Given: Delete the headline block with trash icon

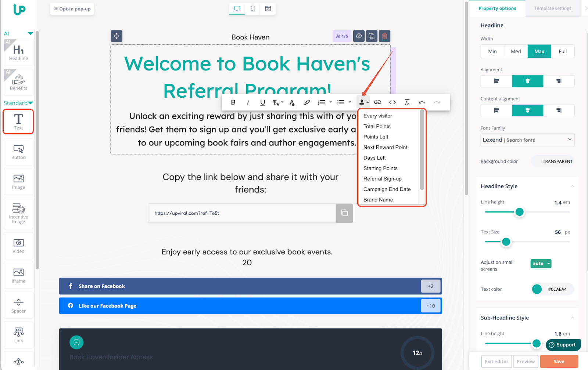Looking at the screenshot, I should [384, 36].
